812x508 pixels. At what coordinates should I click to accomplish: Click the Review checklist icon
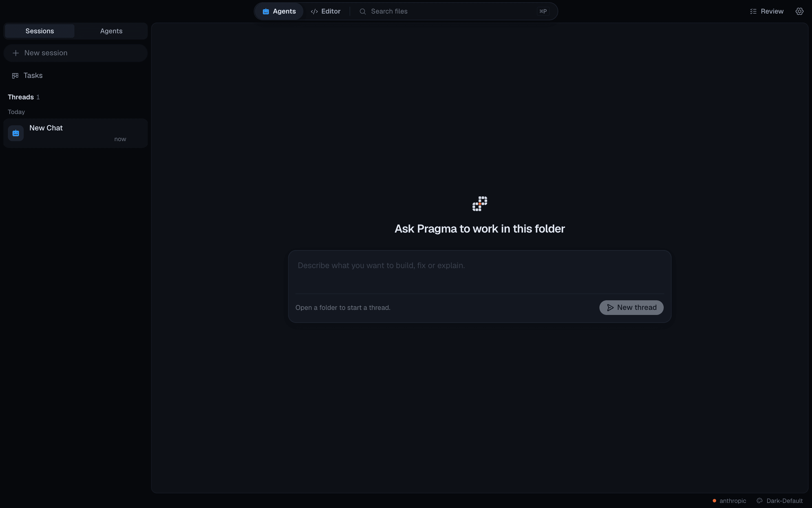pos(753,11)
